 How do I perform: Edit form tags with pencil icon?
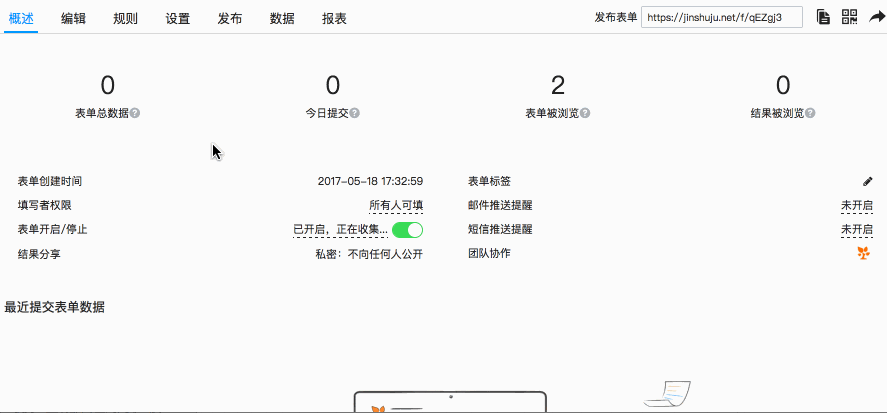tap(867, 182)
